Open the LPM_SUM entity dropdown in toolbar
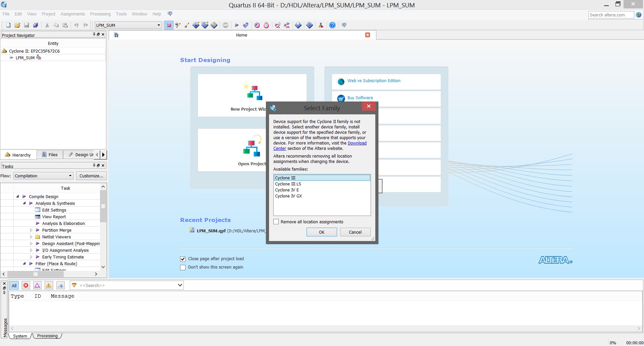644x346 pixels. 159,25
